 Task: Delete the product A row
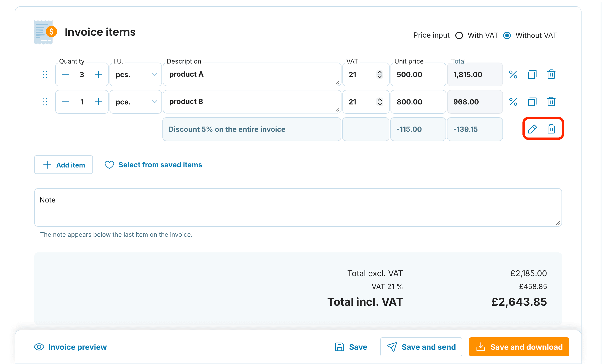[551, 74]
